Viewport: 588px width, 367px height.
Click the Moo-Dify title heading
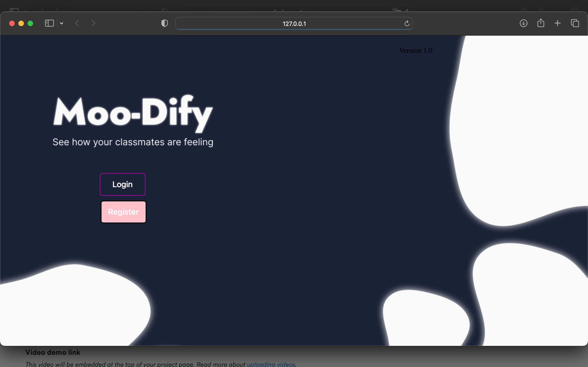coord(133,113)
